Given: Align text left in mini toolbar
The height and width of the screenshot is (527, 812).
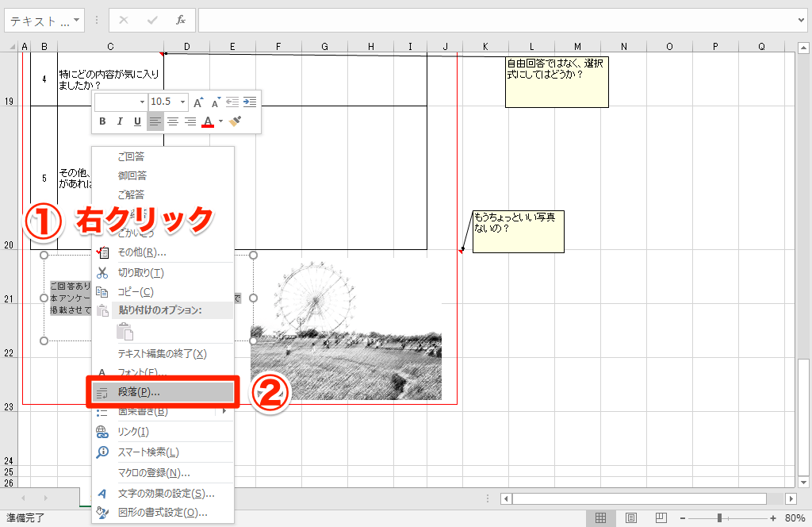Looking at the screenshot, I should point(155,121).
